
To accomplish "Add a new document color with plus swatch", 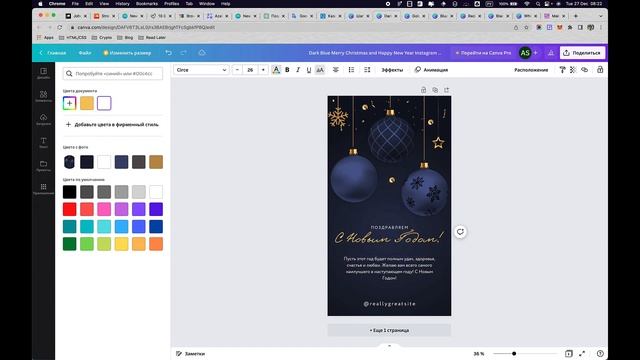I will 69,103.
